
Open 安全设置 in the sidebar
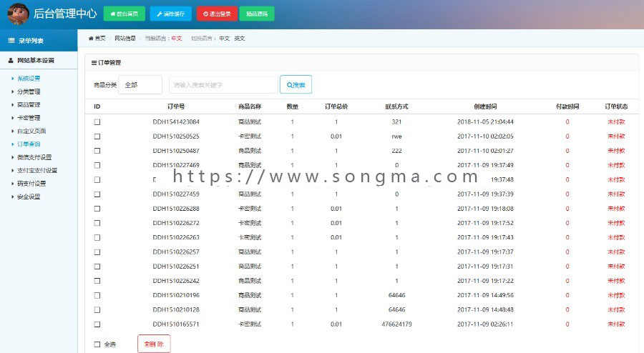coord(29,197)
